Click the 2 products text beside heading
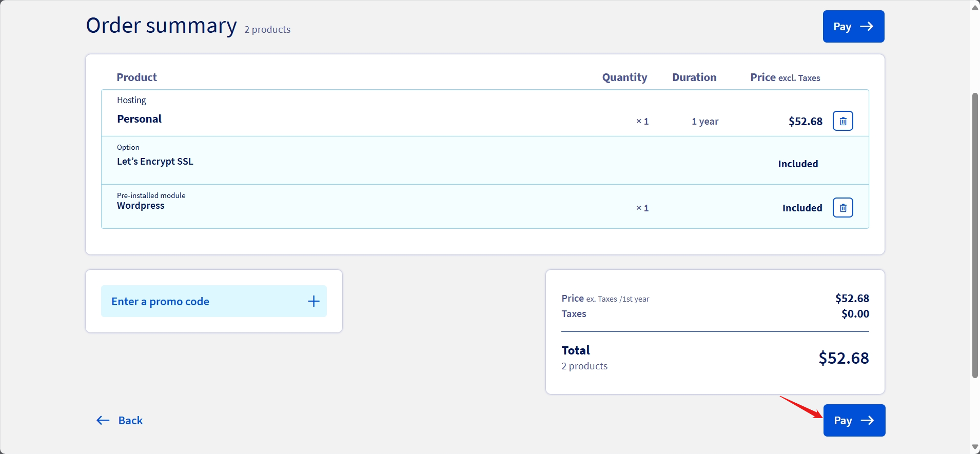This screenshot has height=454, width=980. click(x=267, y=30)
